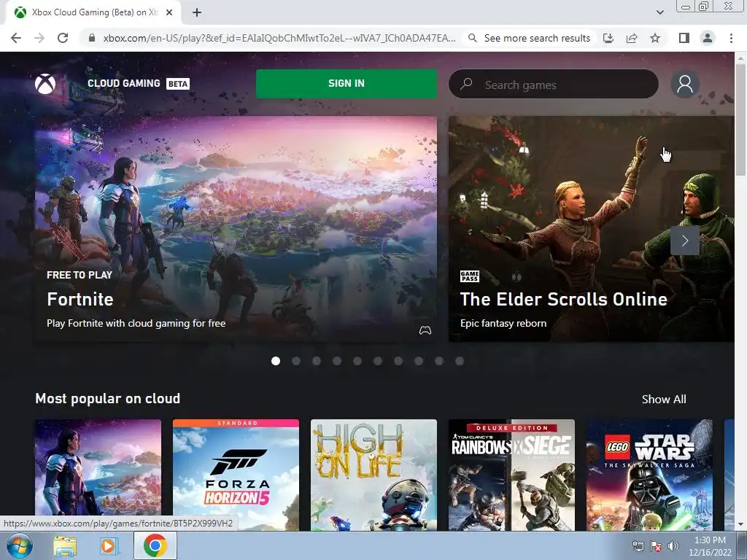Open media player from taskbar
Image resolution: width=747 pixels, height=560 pixels.
coord(108,546)
